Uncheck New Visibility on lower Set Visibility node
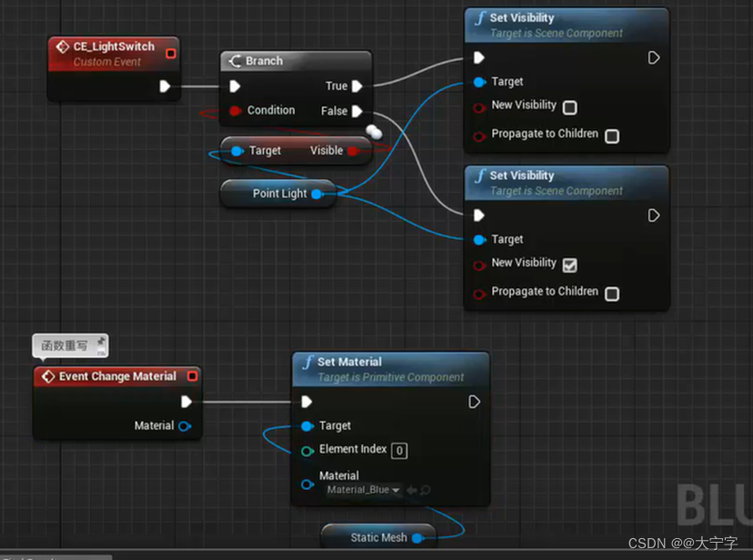The width and height of the screenshot is (753, 560). tap(571, 264)
